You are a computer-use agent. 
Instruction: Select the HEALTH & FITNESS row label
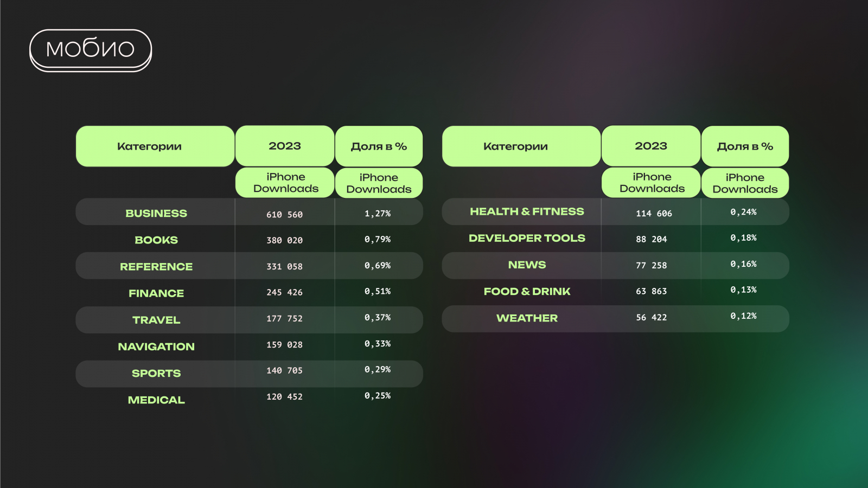coord(527,211)
